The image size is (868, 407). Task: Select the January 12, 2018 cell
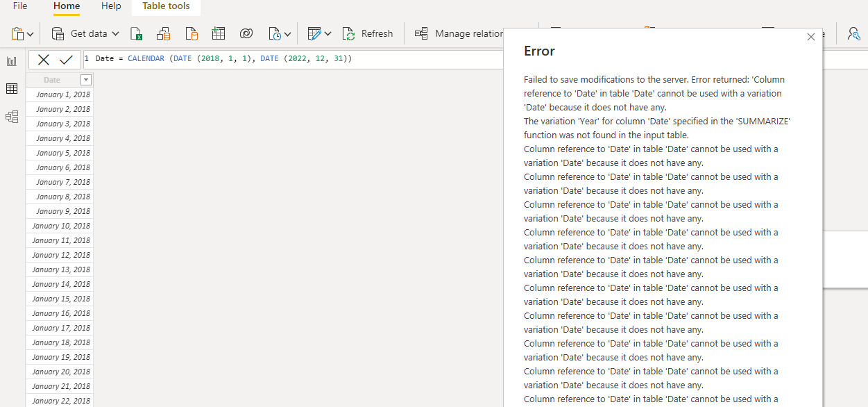click(60, 255)
